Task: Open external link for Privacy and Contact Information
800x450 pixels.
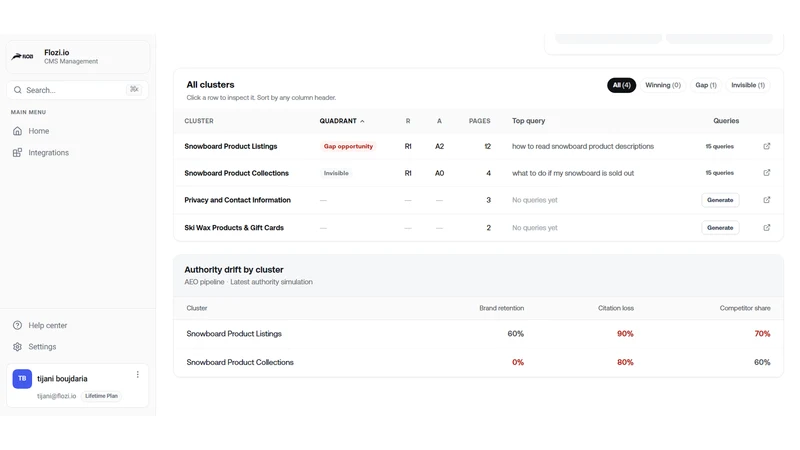Action: 766,200
